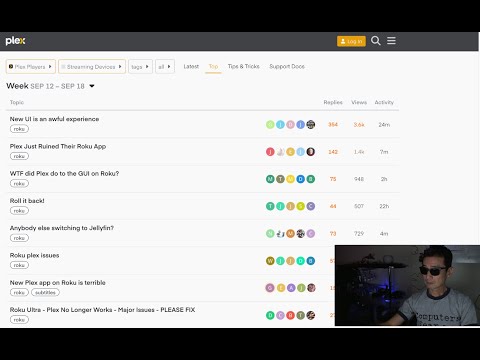Image resolution: width=480 pixels, height=360 pixels.
Task: Open the search magnifier icon
Action: pyautogui.click(x=376, y=41)
